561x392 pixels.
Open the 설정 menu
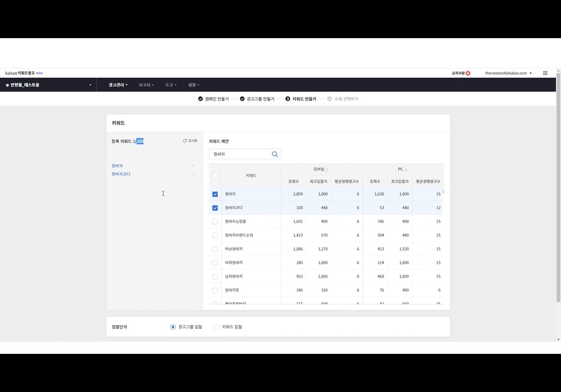193,85
